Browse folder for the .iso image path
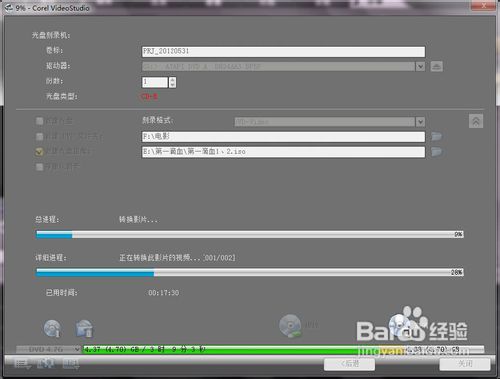500x379 pixels. 436,152
